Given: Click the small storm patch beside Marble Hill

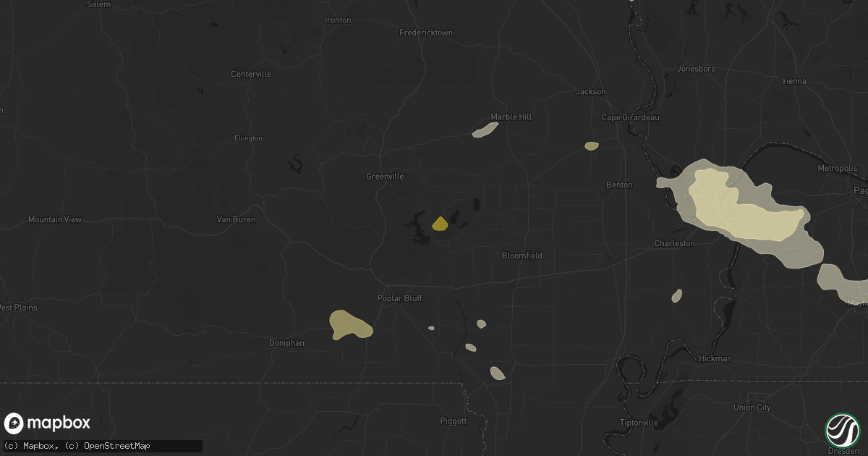Looking at the screenshot, I should (x=485, y=130).
